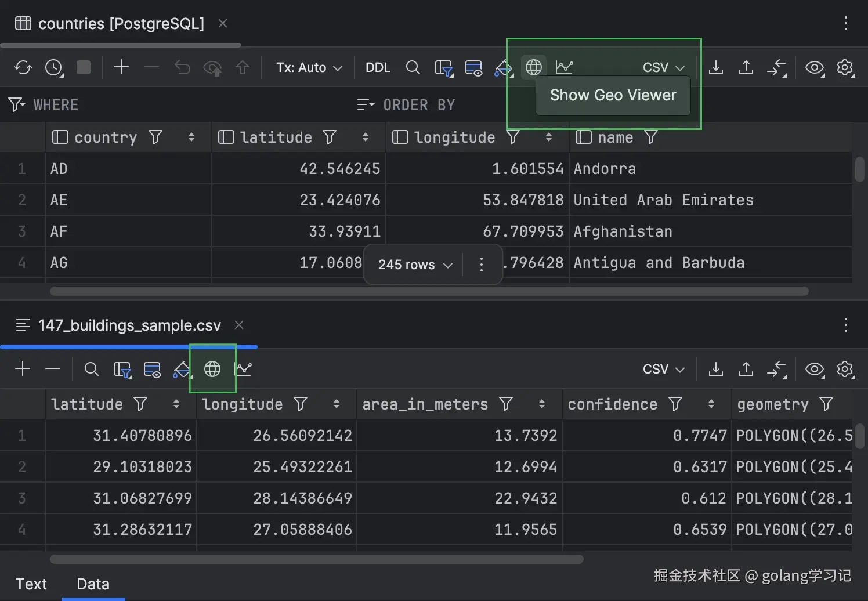Open the Show Chart icon in the countries toolbar
Screen dimensions: 868x601
[x=564, y=68]
